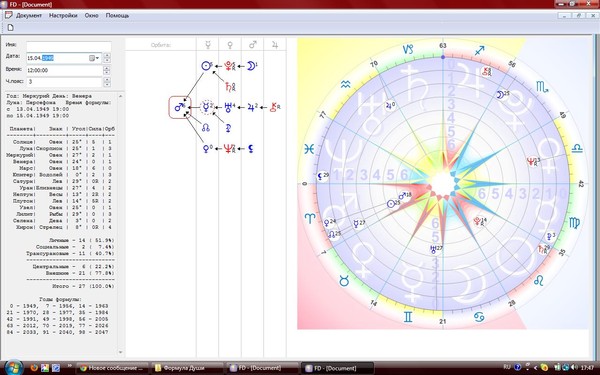
Task: Increase the date using spinner up arrow
Action: point(107,56)
